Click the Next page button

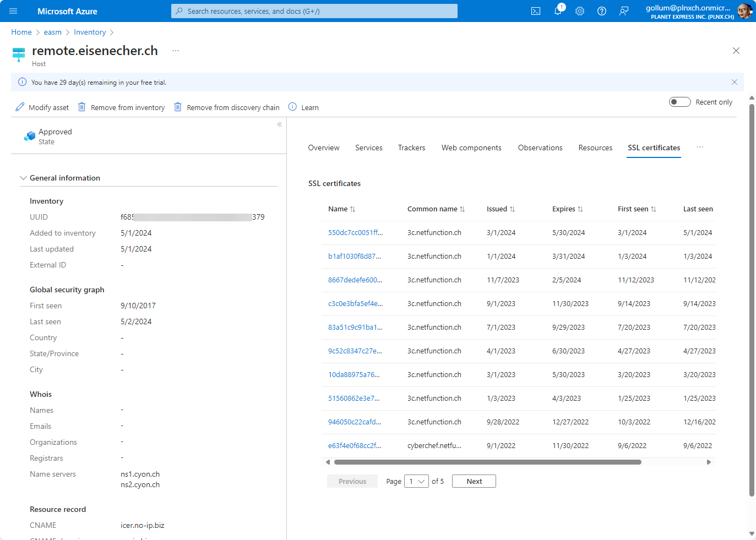(474, 481)
